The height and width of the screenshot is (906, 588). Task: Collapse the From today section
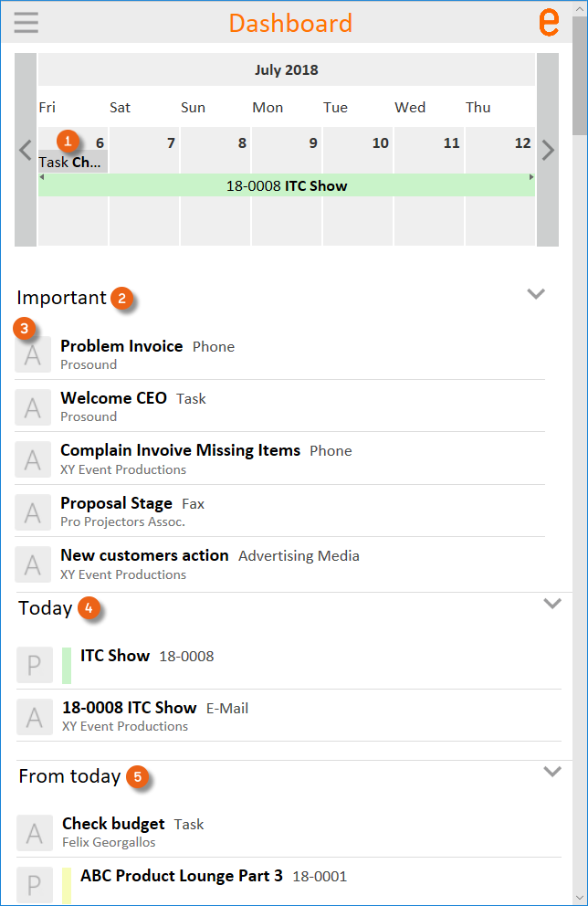pyautogui.click(x=551, y=772)
